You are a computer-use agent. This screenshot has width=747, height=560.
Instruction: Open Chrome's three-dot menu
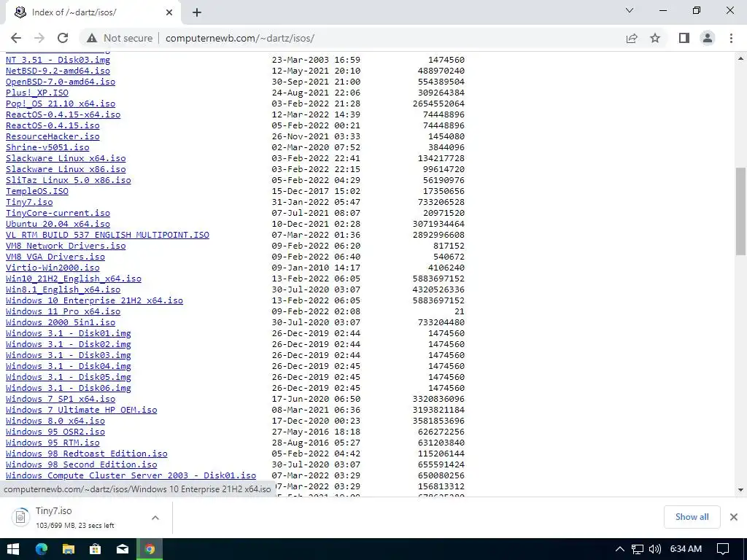(731, 38)
